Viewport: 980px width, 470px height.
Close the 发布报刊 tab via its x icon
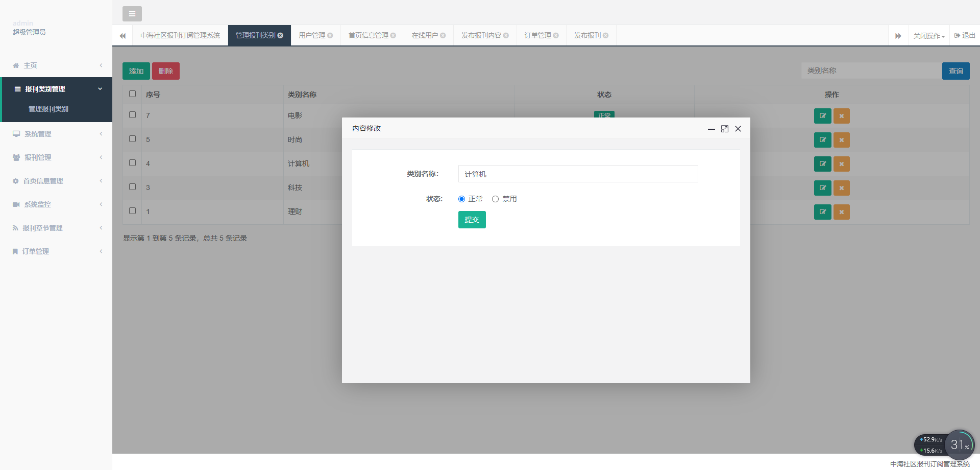[x=606, y=35]
